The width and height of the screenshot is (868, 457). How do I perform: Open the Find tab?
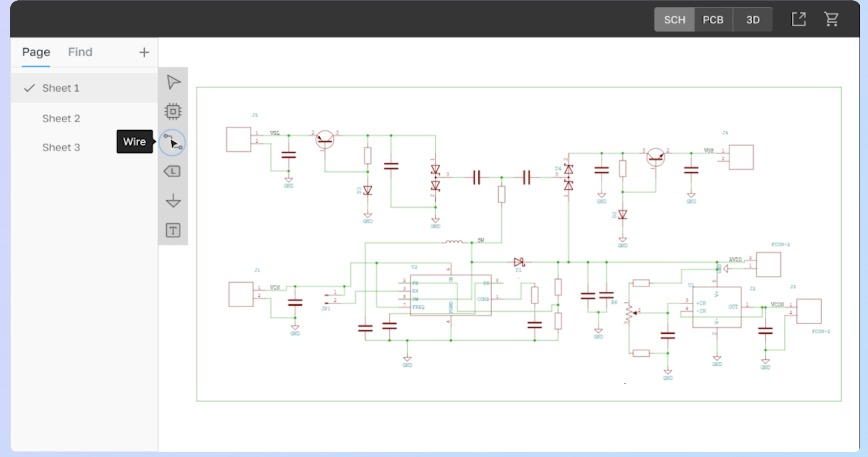[x=80, y=52]
